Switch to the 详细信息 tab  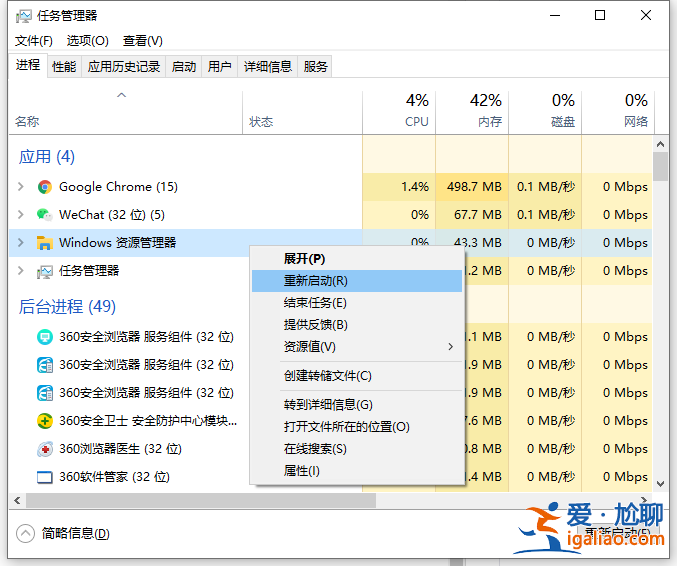[268, 66]
